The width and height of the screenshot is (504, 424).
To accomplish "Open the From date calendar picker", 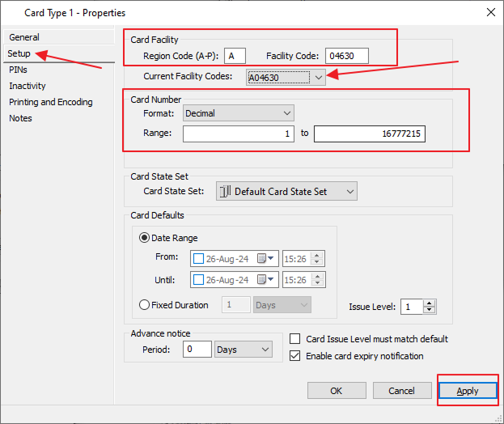I will pos(263,259).
